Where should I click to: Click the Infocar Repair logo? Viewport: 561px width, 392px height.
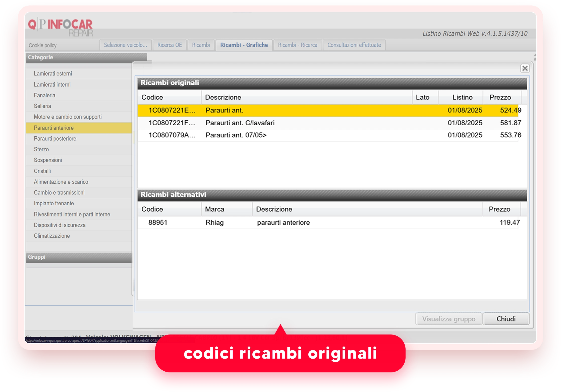tap(60, 27)
